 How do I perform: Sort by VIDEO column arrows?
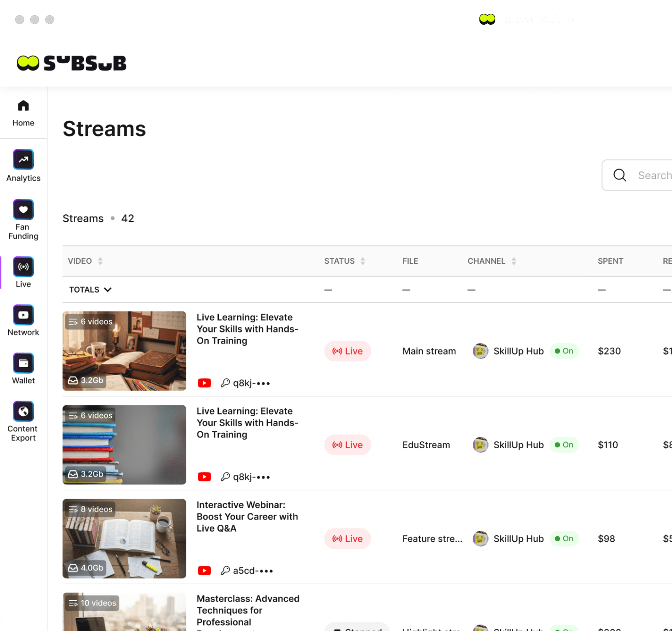click(100, 261)
